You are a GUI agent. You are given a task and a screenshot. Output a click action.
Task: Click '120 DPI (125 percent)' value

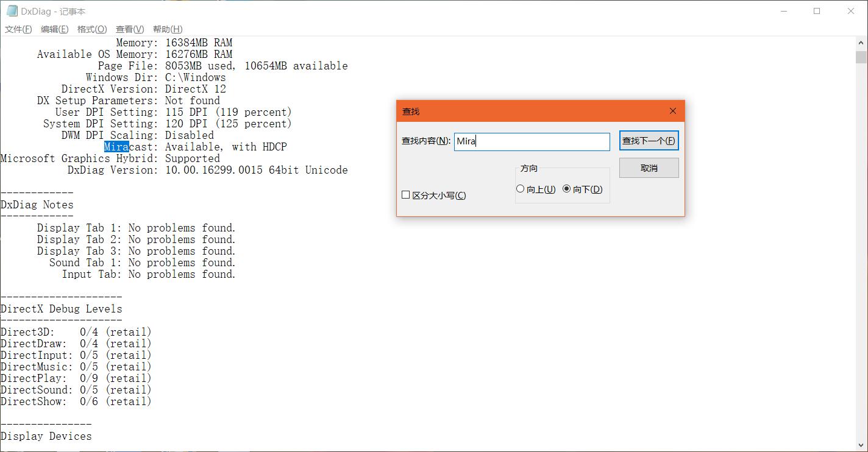pos(229,124)
